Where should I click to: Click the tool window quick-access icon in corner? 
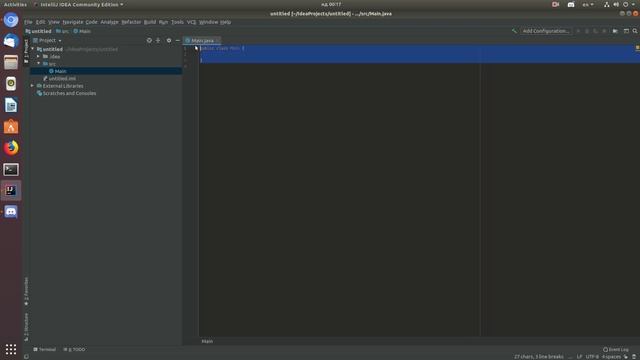pyautogui.click(x=27, y=357)
